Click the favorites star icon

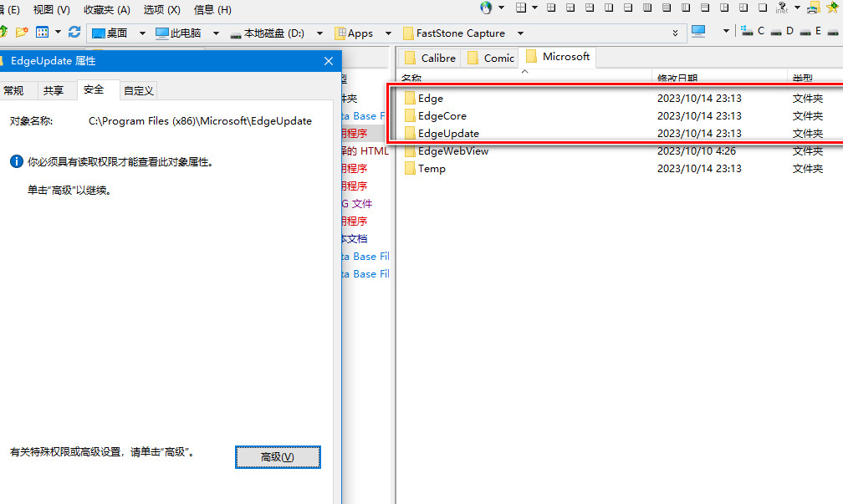tap(832, 8)
